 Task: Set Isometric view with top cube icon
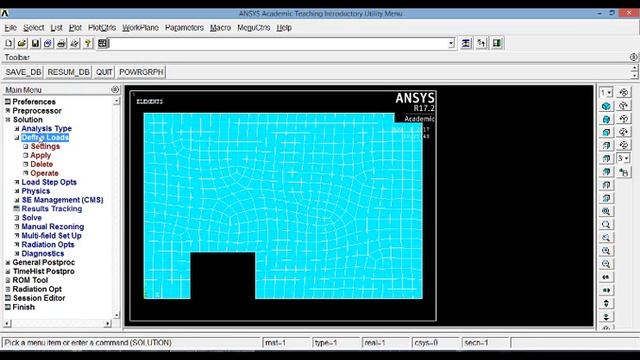pyautogui.click(x=606, y=106)
